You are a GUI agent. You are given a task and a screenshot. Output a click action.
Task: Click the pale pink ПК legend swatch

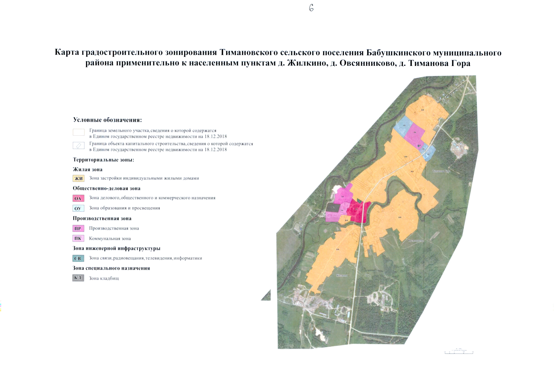pyautogui.click(x=78, y=238)
